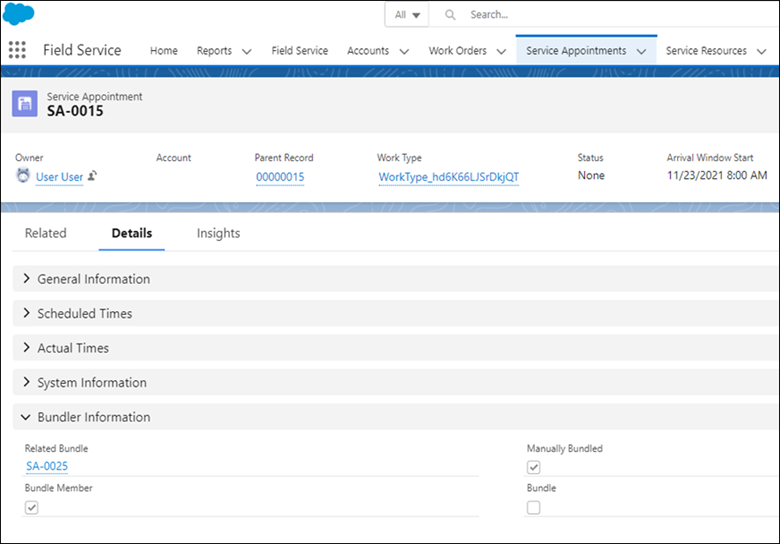This screenshot has width=780, height=544.
Task: Click the Service Appointment record icon
Action: pos(24,103)
